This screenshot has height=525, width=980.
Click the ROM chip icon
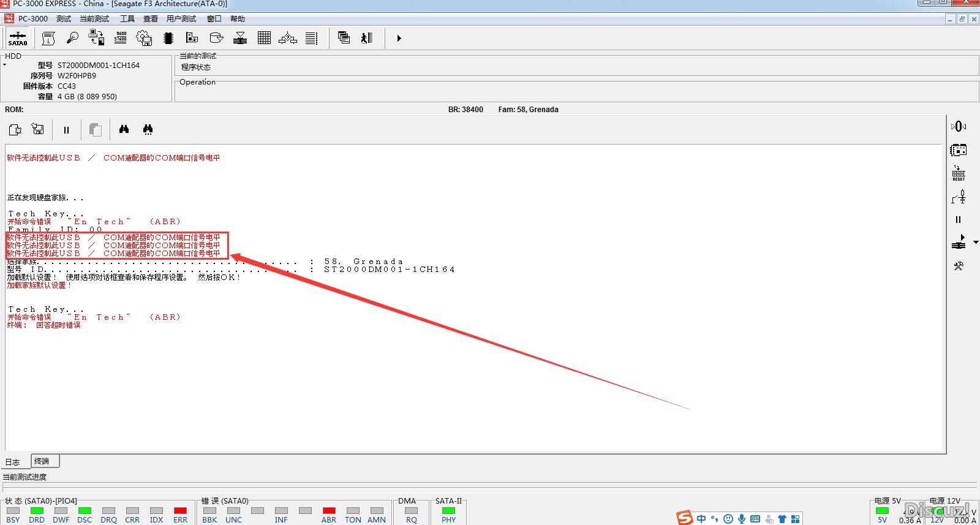[x=168, y=38]
